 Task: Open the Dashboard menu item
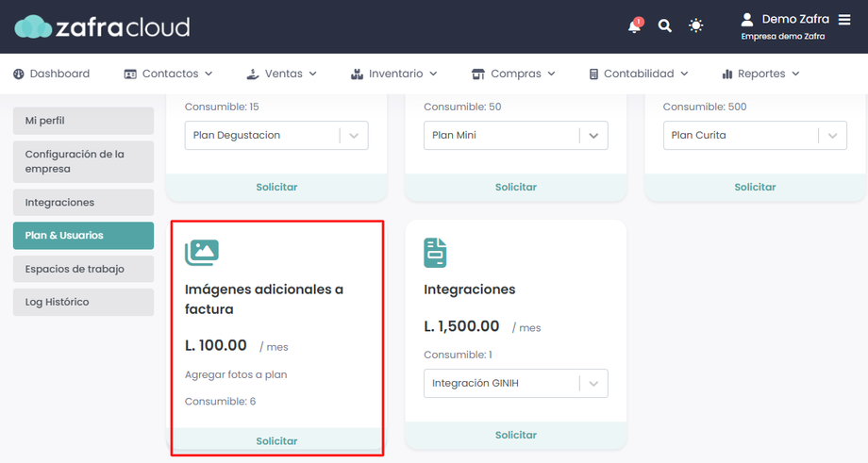tap(52, 74)
